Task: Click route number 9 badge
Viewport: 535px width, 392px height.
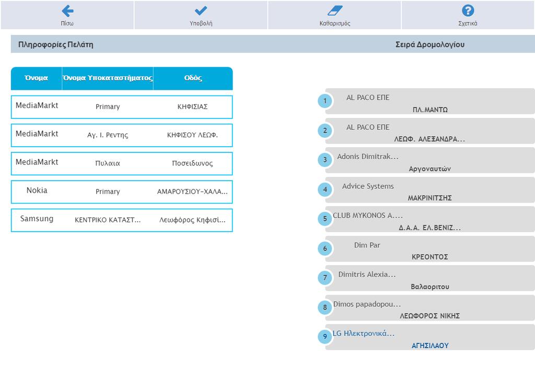Action: (325, 337)
